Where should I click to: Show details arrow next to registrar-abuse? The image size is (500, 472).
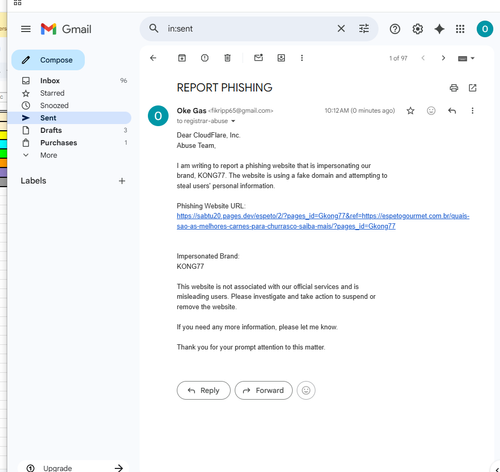pos(233,121)
